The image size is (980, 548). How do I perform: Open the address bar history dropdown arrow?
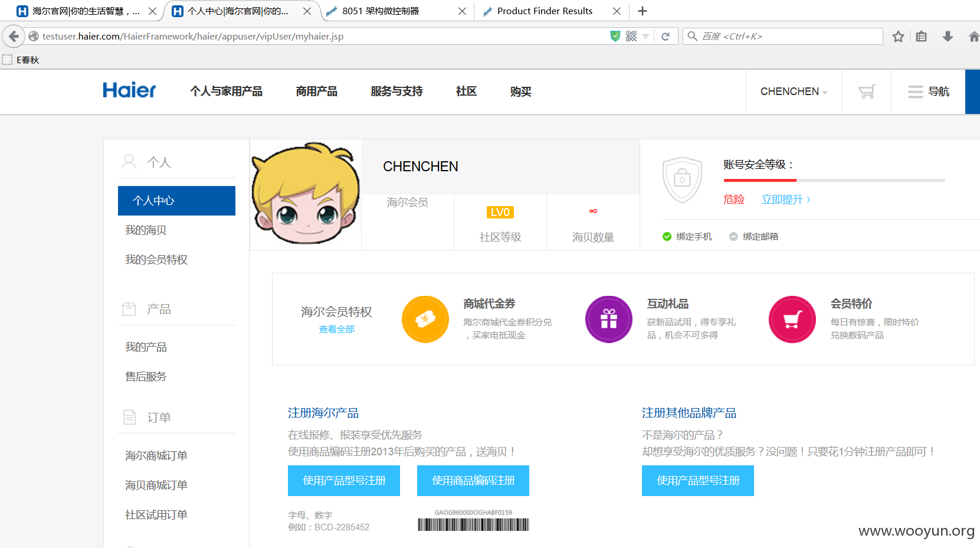(646, 37)
